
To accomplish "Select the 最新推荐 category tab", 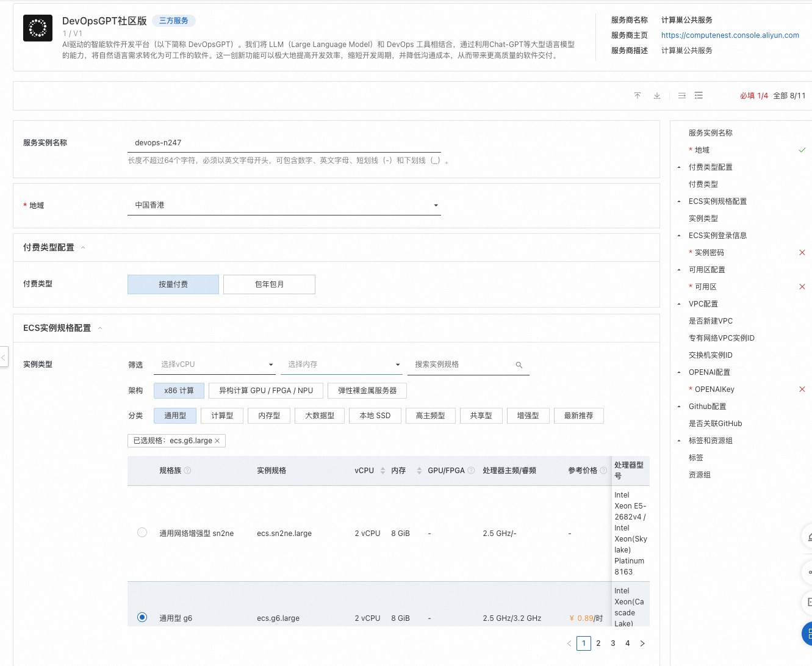I will pos(578,416).
